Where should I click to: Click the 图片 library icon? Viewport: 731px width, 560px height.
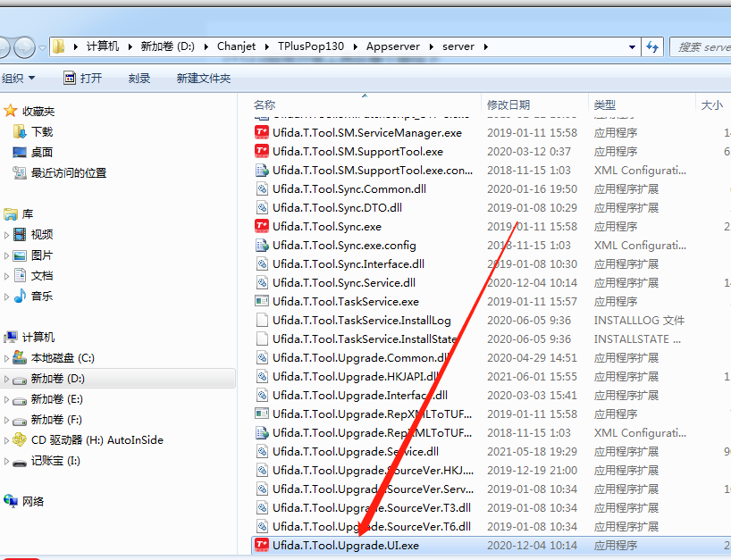pos(20,255)
